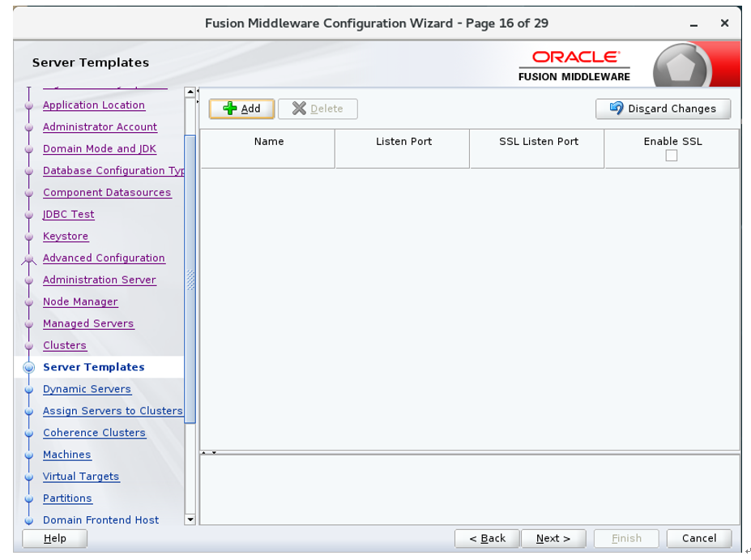This screenshot has height=560, width=751.
Task: Open the Application Location step
Action: point(94,105)
